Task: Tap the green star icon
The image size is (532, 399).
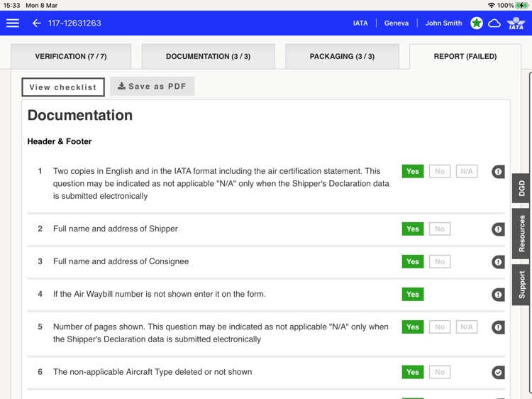Action: click(477, 23)
